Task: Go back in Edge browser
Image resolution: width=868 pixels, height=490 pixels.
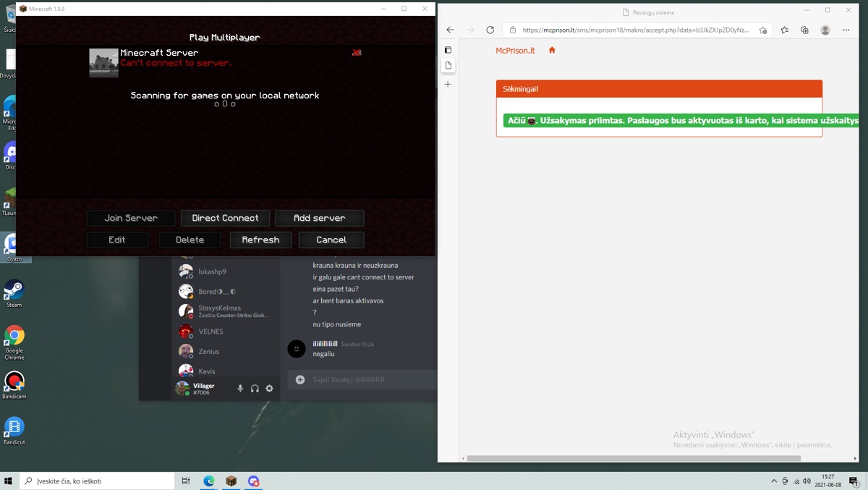Action: [x=450, y=30]
